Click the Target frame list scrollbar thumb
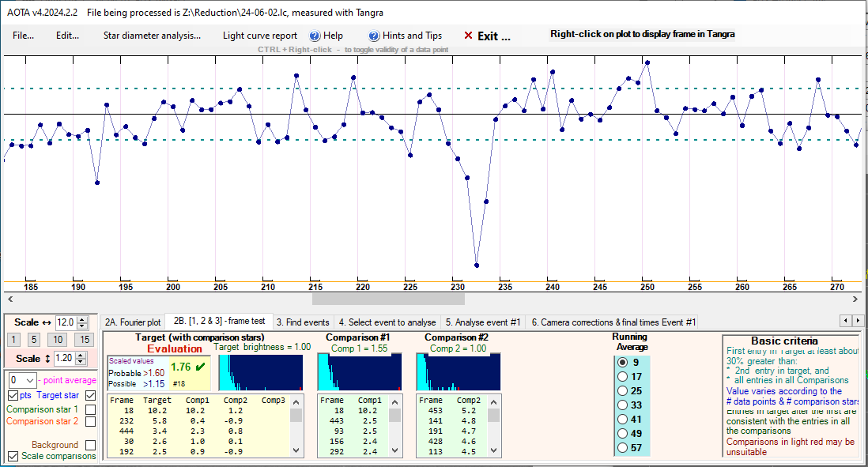 [296, 415]
